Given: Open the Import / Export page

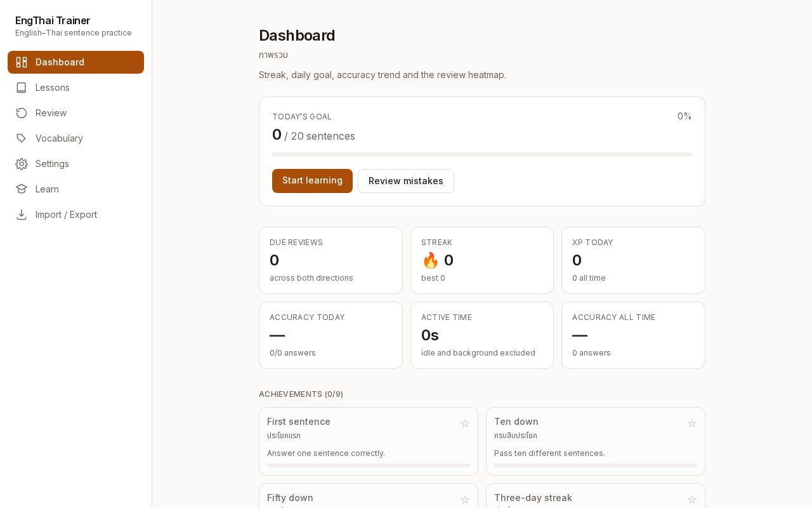Looking at the screenshot, I should (x=75, y=215).
